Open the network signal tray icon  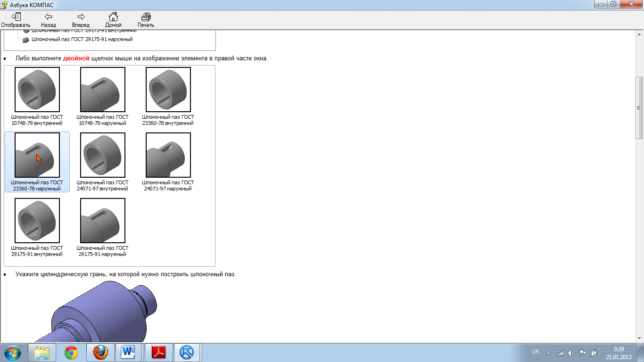[x=560, y=353]
